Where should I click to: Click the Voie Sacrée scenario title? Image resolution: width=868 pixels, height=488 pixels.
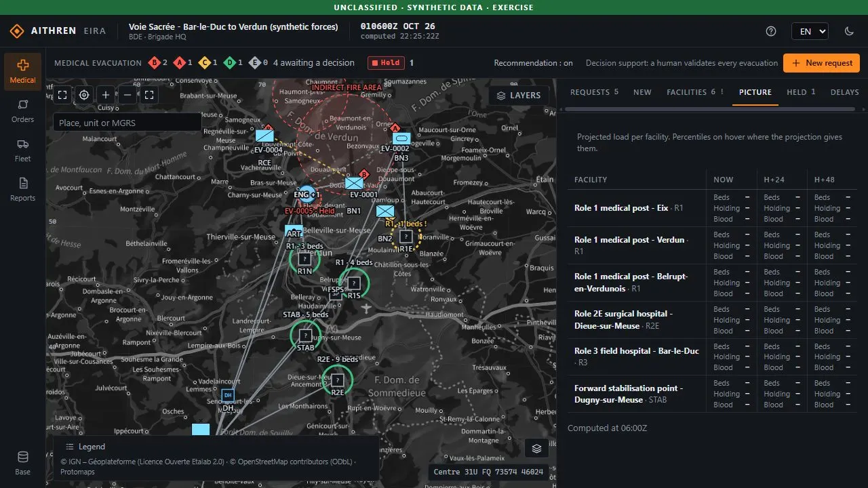[x=233, y=27]
